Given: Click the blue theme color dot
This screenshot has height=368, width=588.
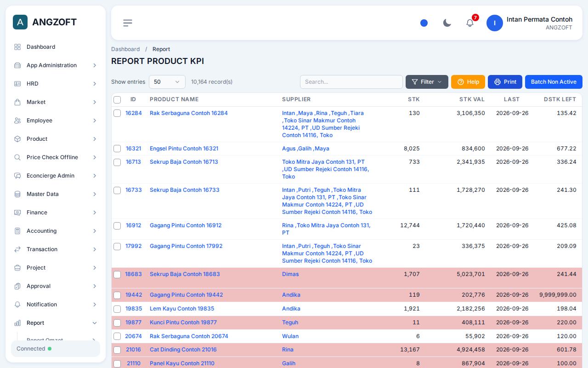Looking at the screenshot, I should [x=424, y=23].
